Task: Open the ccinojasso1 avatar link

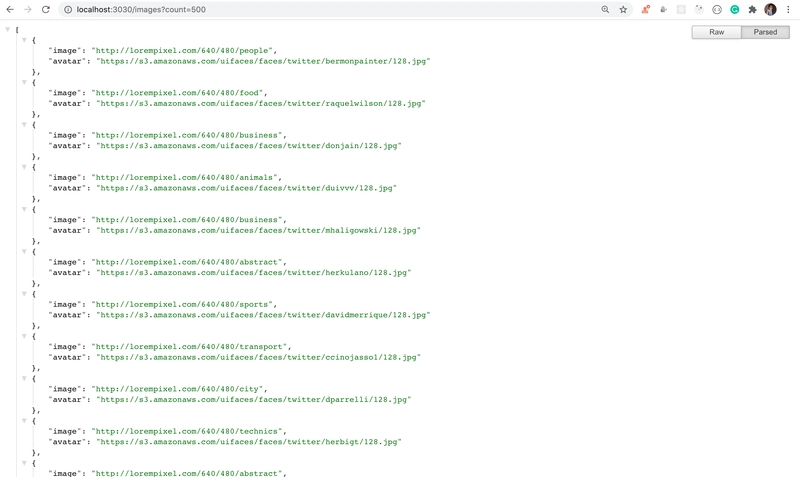Action: point(259,358)
